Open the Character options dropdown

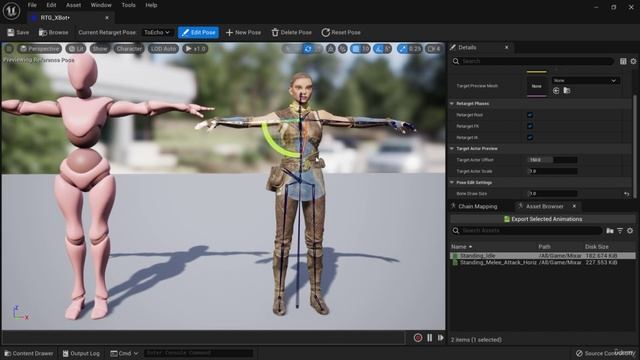point(129,49)
